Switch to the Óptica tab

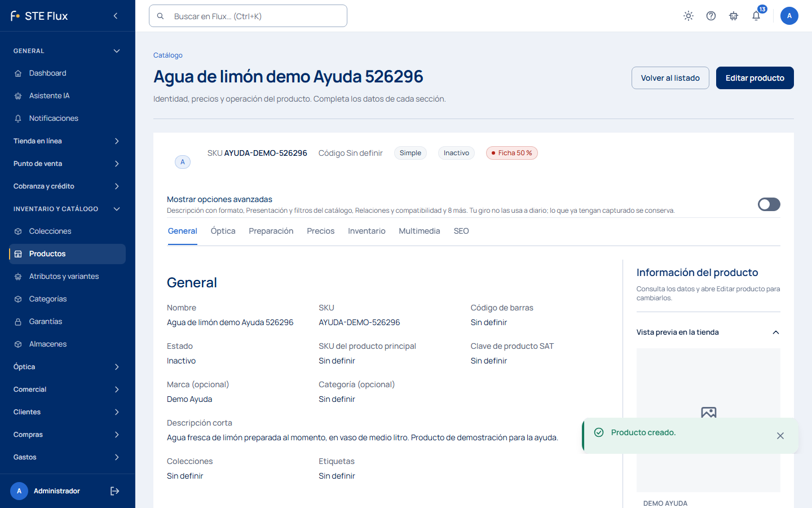[x=223, y=231]
